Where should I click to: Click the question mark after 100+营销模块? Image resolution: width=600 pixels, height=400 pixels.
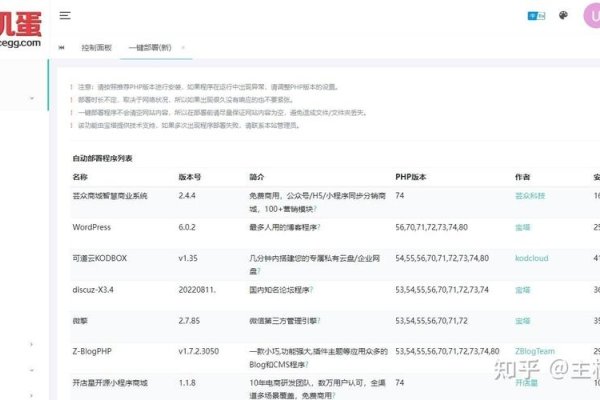pos(315,209)
